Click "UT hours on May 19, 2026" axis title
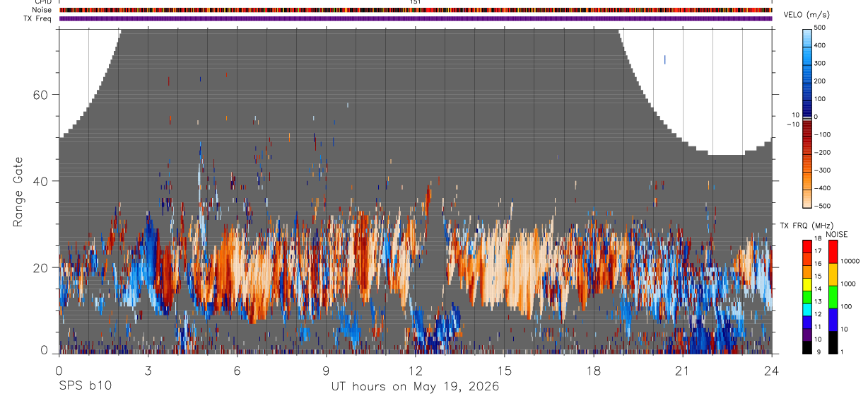The height and width of the screenshot is (401, 868). [416, 387]
